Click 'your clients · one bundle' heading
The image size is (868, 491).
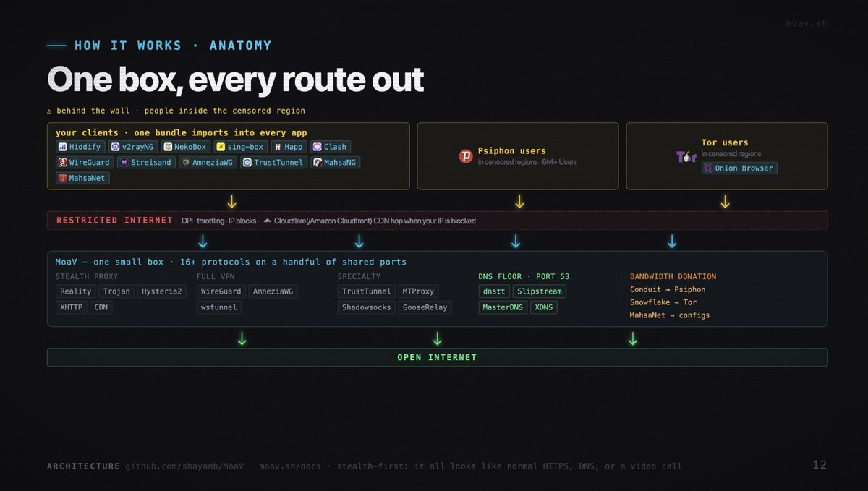click(182, 132)
